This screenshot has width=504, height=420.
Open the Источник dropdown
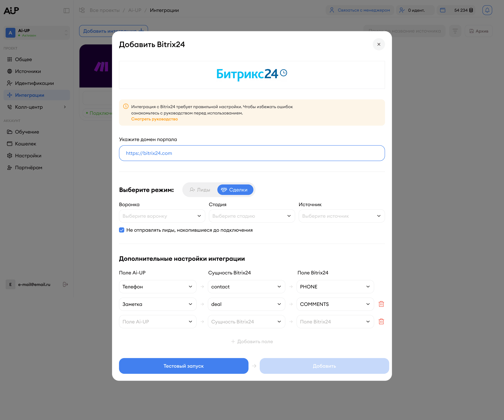342,216
